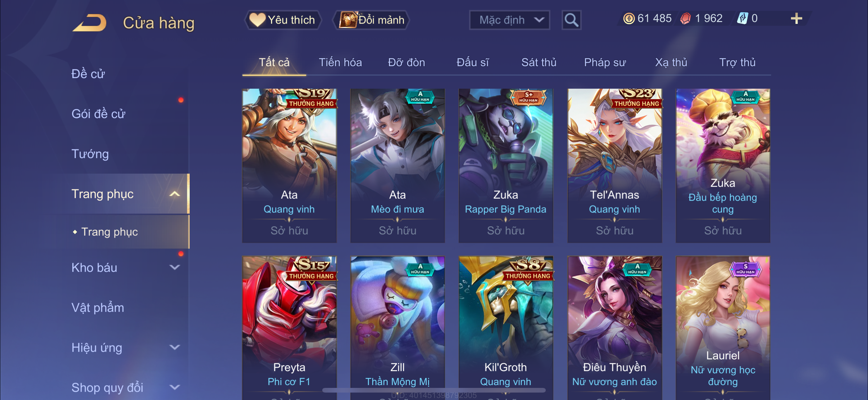The image size is (868, 400).
Task: Expand the Hiệu ứng sidebar section
Action: pyautogui.click(x=174, y=347)
